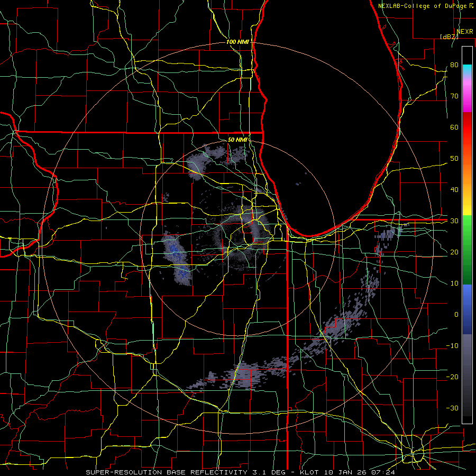Image resolution: width=476 pixels, height=476 pixels.
Task: Click the 80 value on the dBZ scale
Action: coord(454,65)
